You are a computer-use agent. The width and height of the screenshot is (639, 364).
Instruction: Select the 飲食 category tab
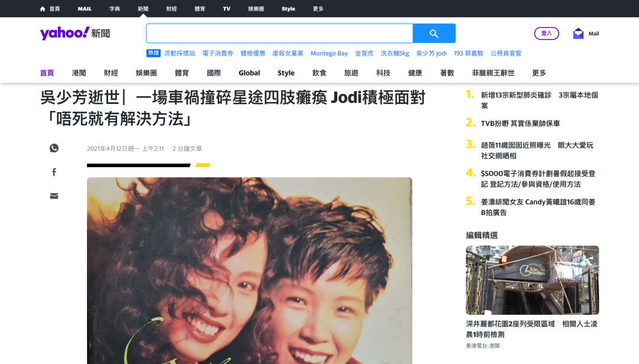click(319, 73)
